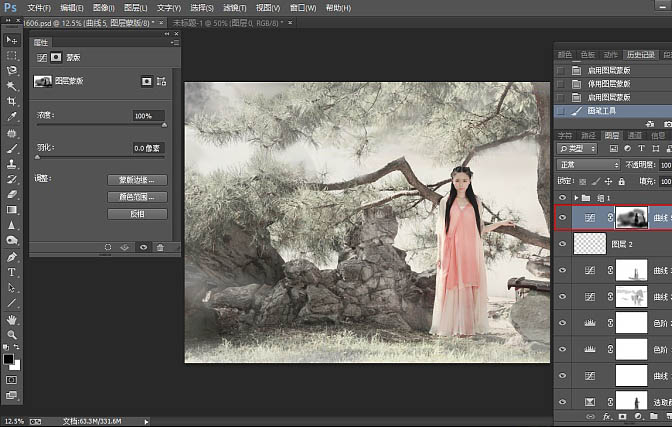Add vector mask button in Properties panel
Screen dimensions: 672x427
pos(162,81)
